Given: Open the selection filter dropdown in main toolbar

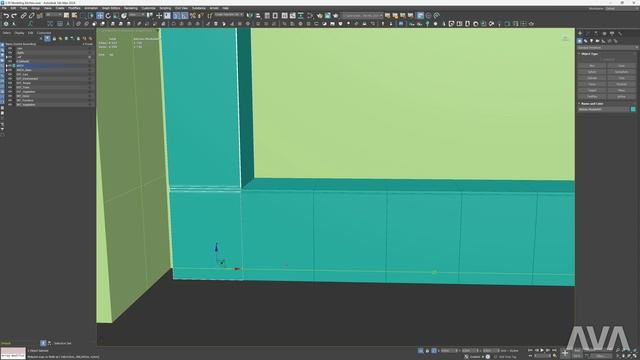Looking at the screenshot, I should coord(53,15).
